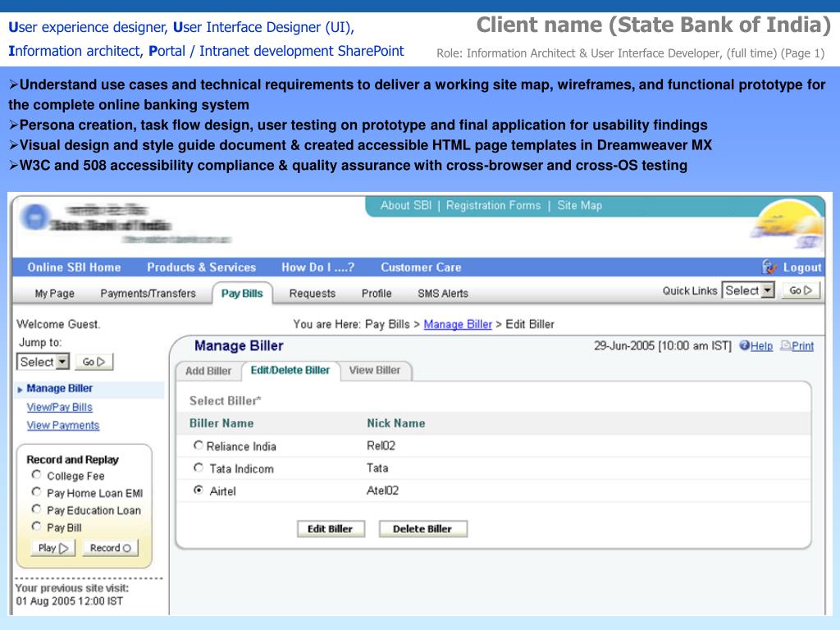840x630 pixels.
Task: Open Products & Services menu
Action: point(202,267)
